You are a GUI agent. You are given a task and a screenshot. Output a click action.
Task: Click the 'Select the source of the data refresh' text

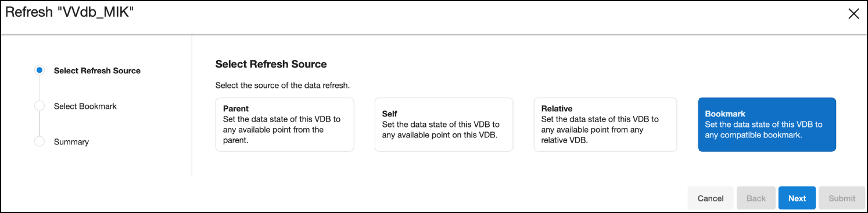(283, 86)
